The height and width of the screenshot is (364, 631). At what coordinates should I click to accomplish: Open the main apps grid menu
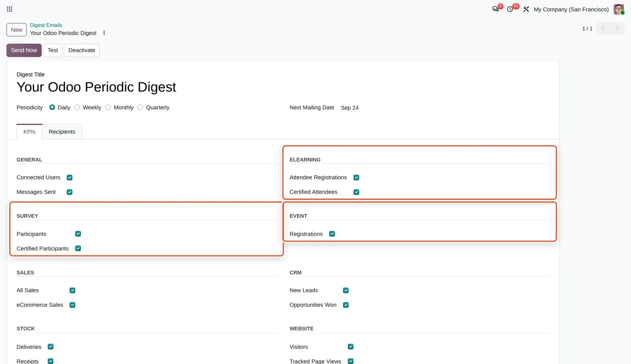(x=9, y=9)
